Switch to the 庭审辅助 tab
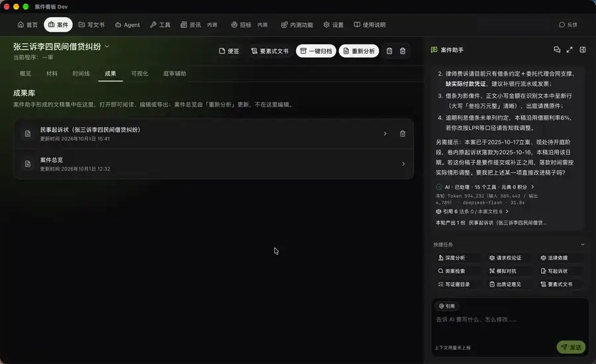This screenshot has height=364, width=596. click(174, 73)
